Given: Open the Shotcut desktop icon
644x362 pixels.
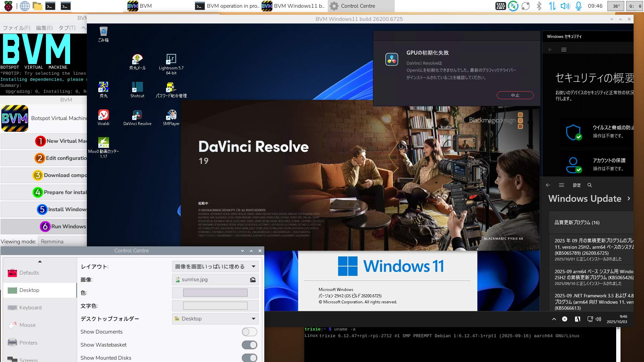Looking at the screenshot, I should pyautogui.click(x=137, y=88).
